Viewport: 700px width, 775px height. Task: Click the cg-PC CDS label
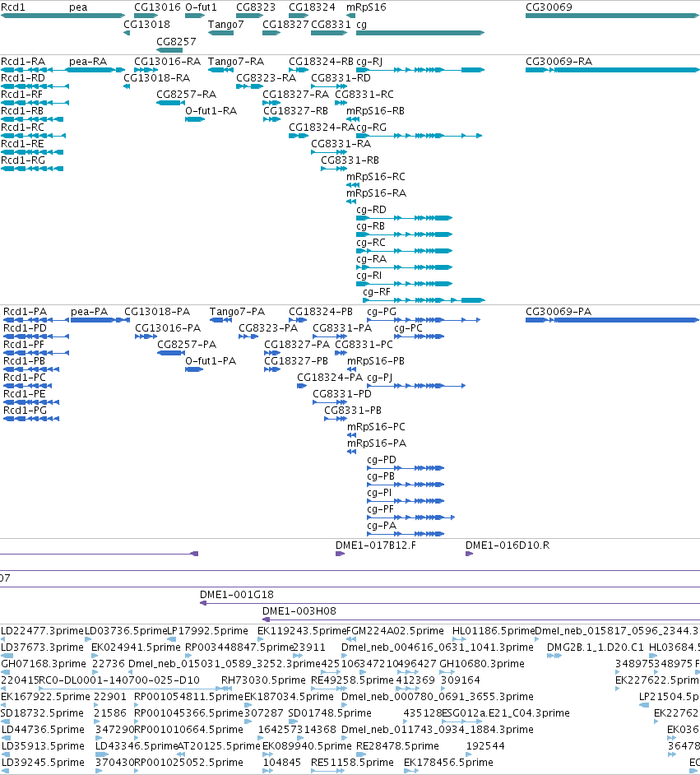click(409, 328)
